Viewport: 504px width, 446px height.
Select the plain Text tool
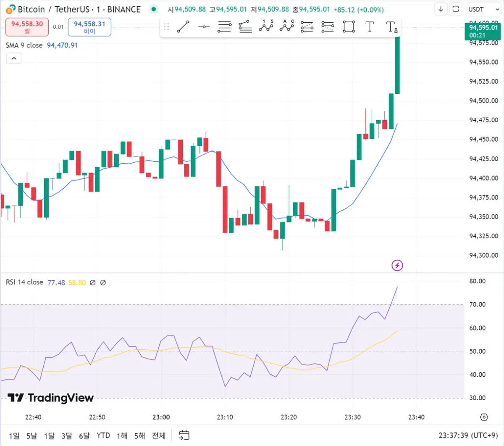coord(370,27)
